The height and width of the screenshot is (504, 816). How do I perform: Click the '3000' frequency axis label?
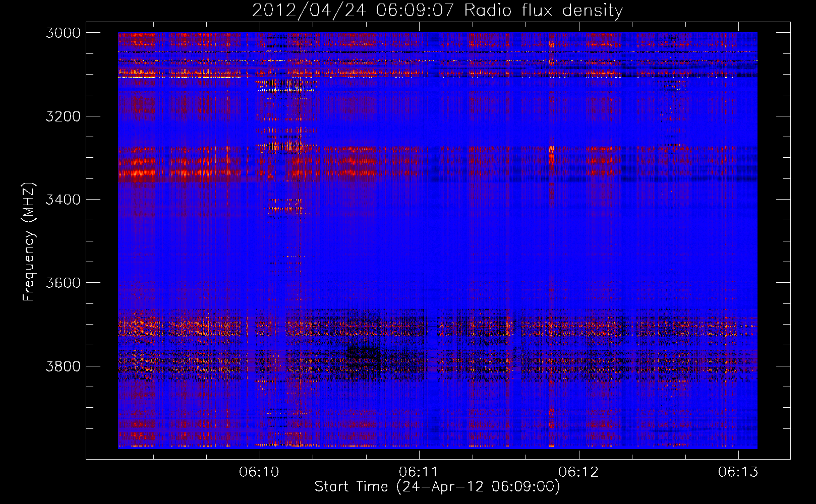click(63, 33)
